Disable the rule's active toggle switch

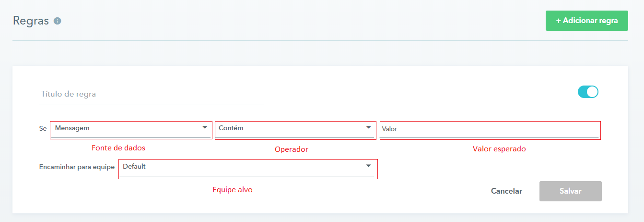tap(588, 92)
